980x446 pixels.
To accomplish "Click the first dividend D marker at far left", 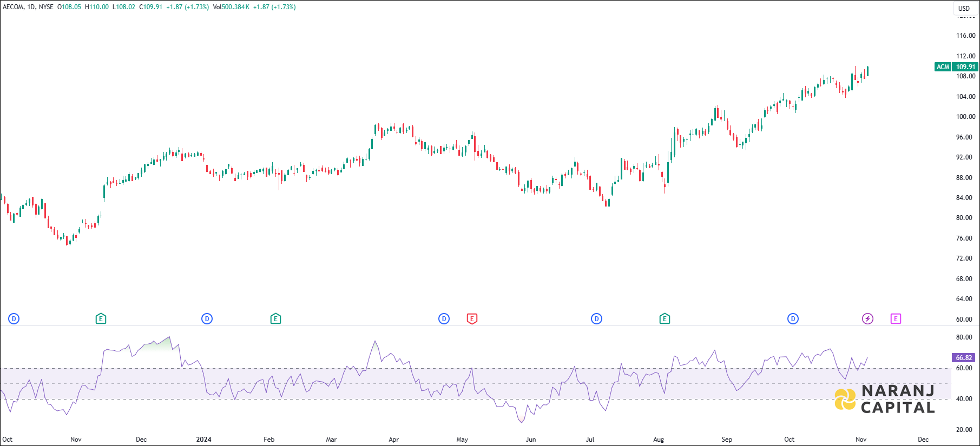I will pos(14,319).
